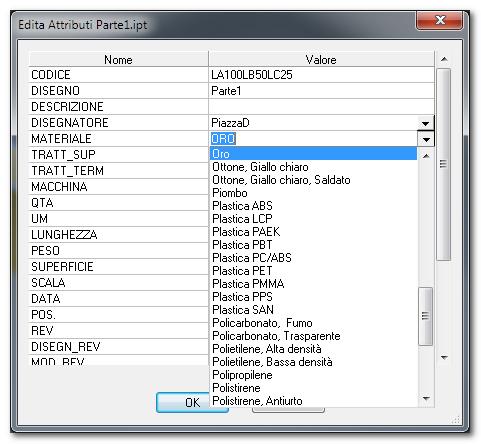Click the dropdown list scroll-up arrow

point(426,156)
